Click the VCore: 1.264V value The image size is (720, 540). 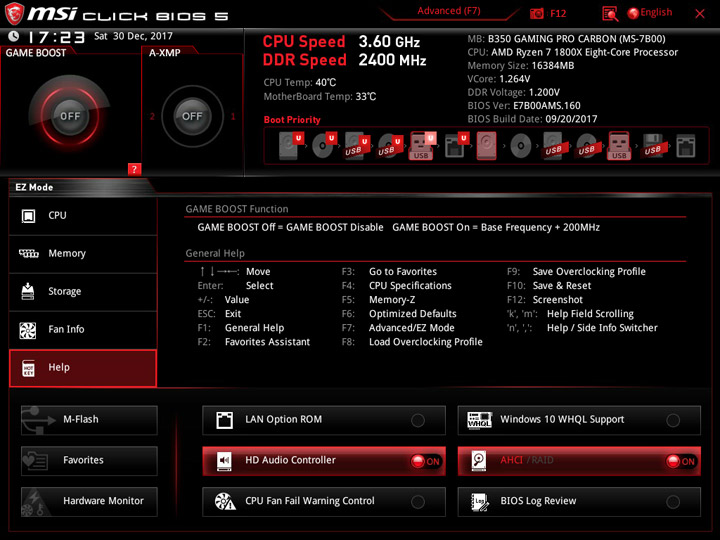[x=499, y=79]
